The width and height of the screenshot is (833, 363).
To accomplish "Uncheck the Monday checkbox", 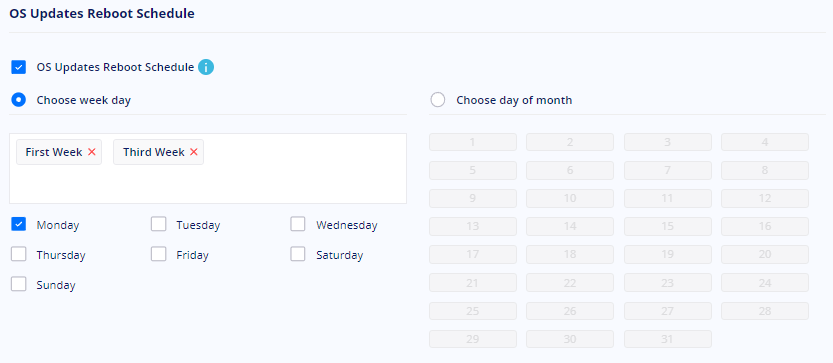I will tap(19, 224).
